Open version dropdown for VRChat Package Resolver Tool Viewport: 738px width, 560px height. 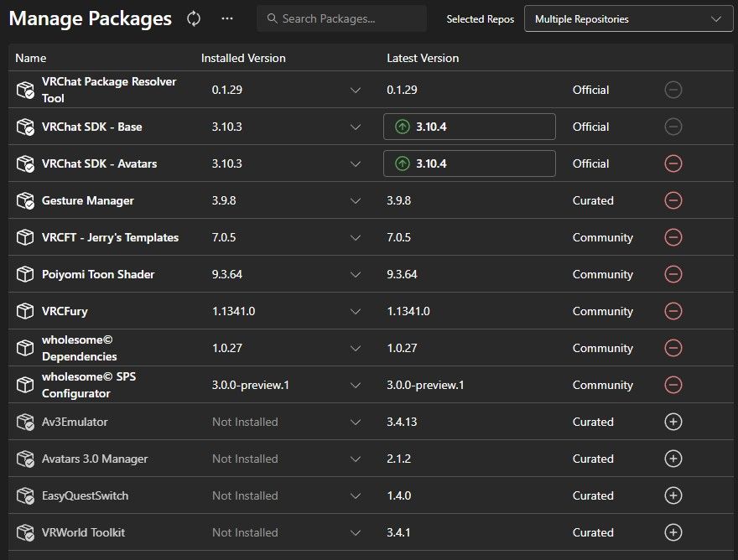tap(356, 90)
